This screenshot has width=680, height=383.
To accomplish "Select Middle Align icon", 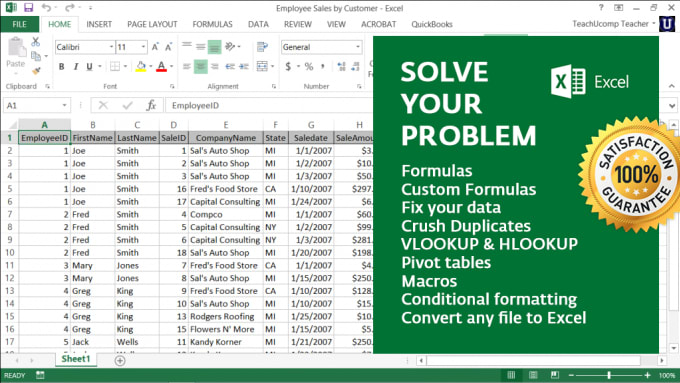I will point(200,46).
